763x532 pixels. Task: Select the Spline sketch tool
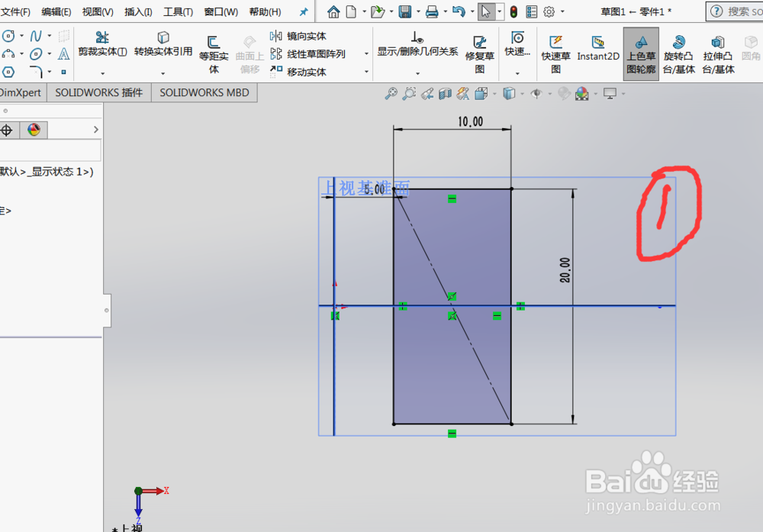[x=36, y=36]
